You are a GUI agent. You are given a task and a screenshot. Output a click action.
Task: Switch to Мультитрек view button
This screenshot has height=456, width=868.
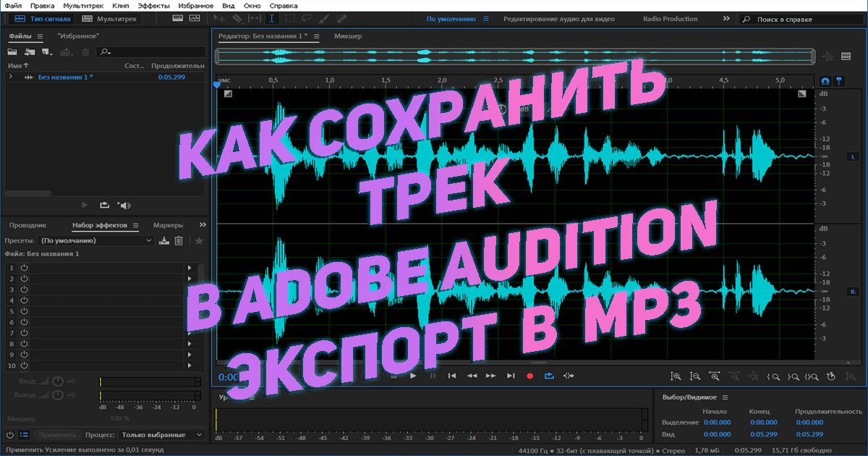[x=109, y=19]
